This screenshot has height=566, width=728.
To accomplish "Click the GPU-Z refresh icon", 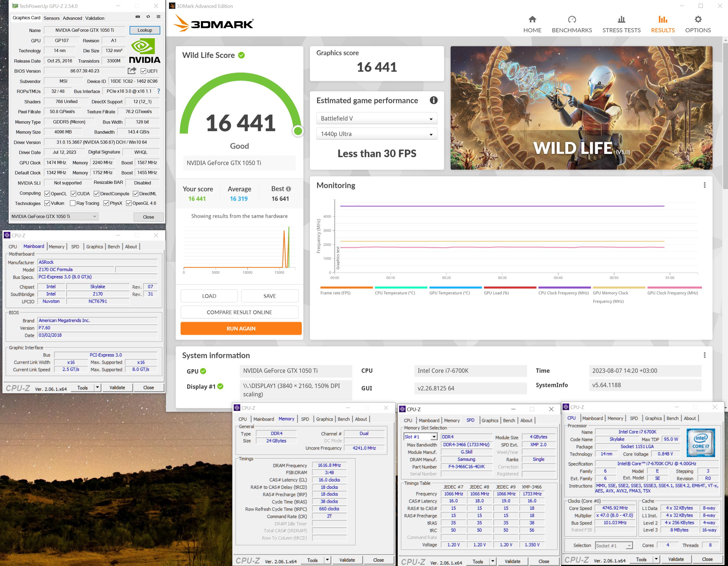I will [148, 17].
